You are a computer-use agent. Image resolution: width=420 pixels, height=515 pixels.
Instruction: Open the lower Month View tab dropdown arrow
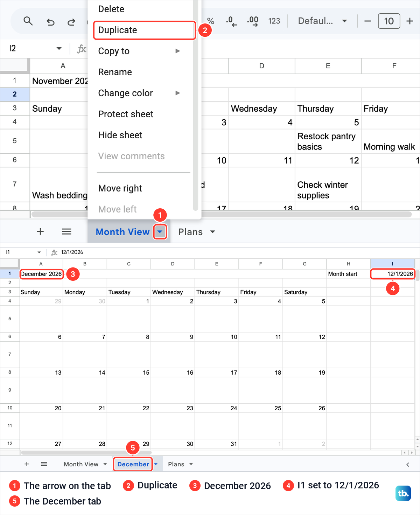pyautogui.click(x=105, y=464)
